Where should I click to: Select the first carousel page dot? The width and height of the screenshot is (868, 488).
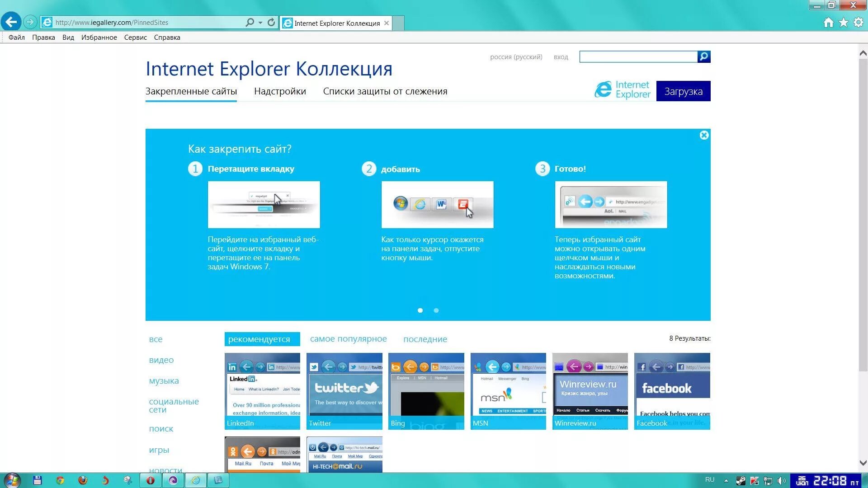(420, 310)
